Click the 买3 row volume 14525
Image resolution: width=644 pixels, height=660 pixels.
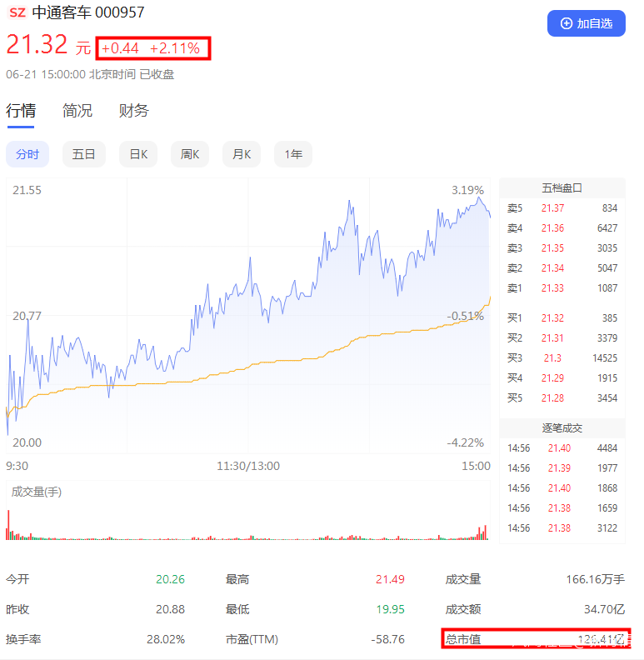point(605,357)
